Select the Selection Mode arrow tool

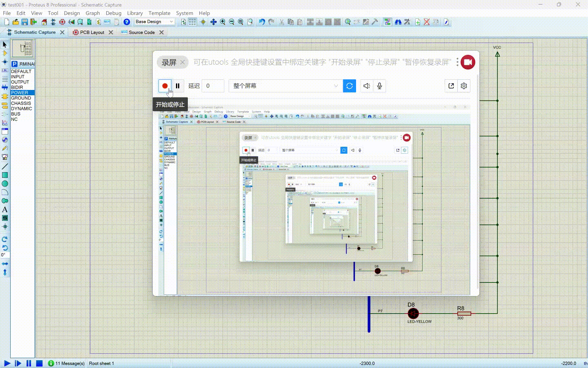coord(5,44)
